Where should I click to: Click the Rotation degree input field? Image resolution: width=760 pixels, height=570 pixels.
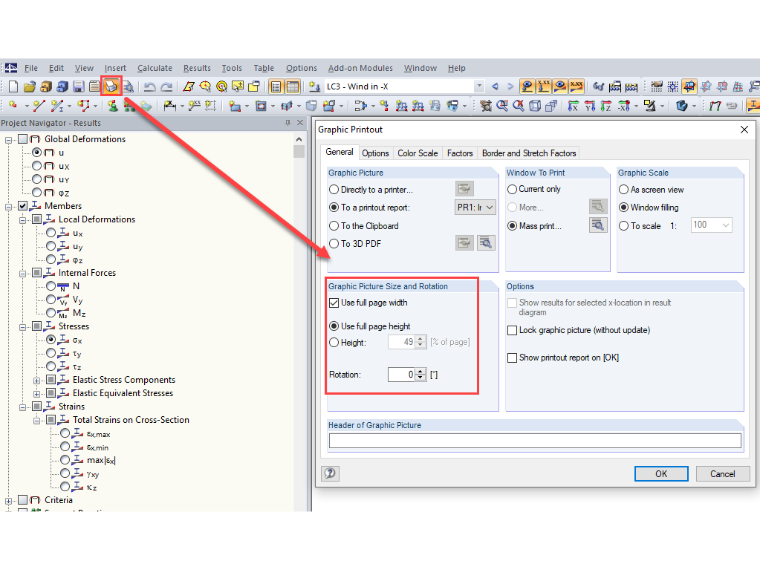(402, 375)
